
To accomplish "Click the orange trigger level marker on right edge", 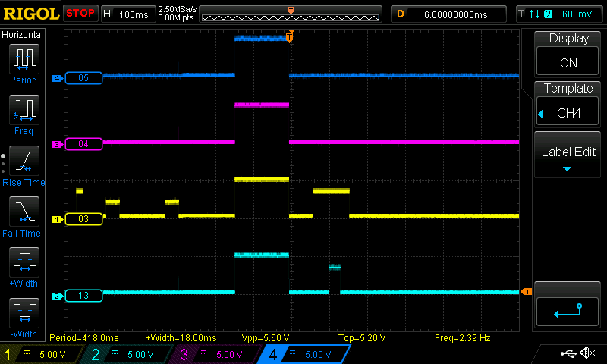I will pyautogui.click(x=526, y=292).
